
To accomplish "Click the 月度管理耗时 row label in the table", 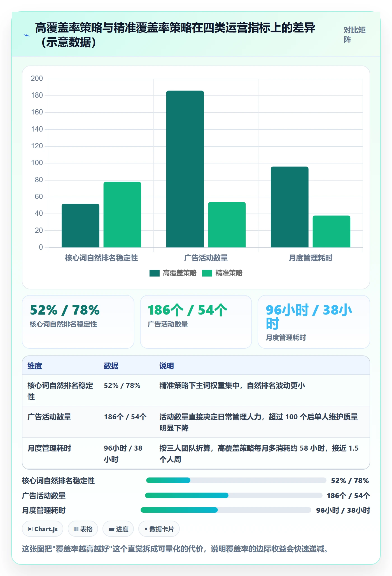I will [49, 448].
